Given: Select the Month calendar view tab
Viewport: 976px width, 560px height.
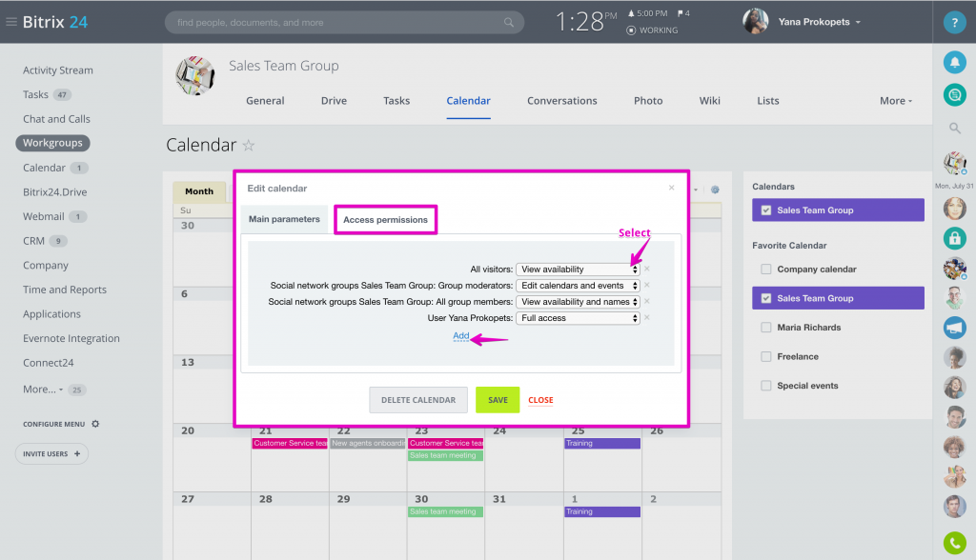Looking at the screenshot, I should point(199,191).
